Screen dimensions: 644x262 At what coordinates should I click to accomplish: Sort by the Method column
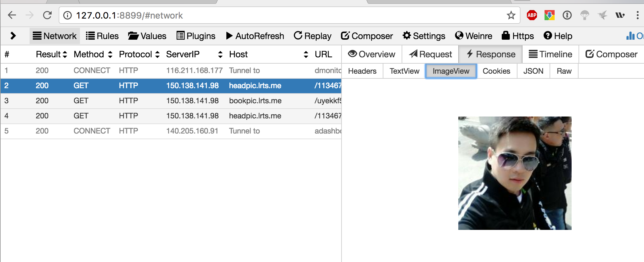(93, 54)
